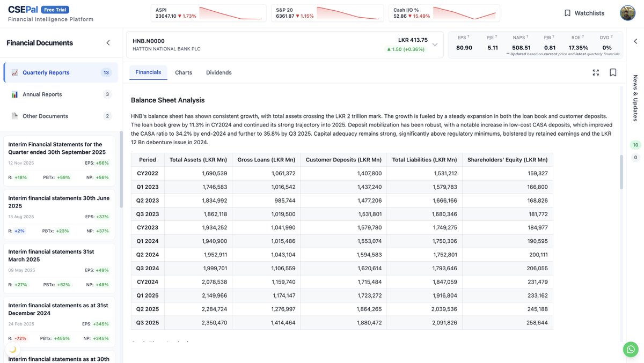The width and height of the screenshot is (644, 363).
Task: Click the News & Updates vertical label
Action: (x=635, y=98)
